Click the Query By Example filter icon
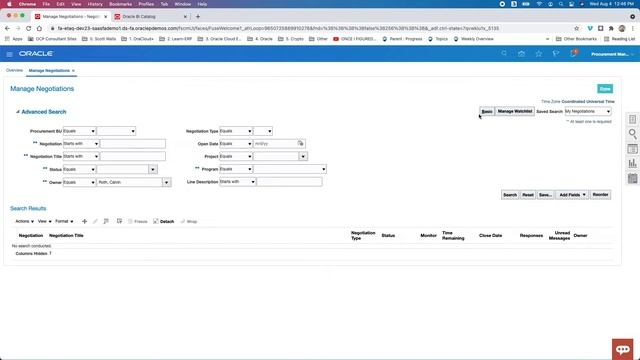The image size is (640, 360). tap(106, 221)
